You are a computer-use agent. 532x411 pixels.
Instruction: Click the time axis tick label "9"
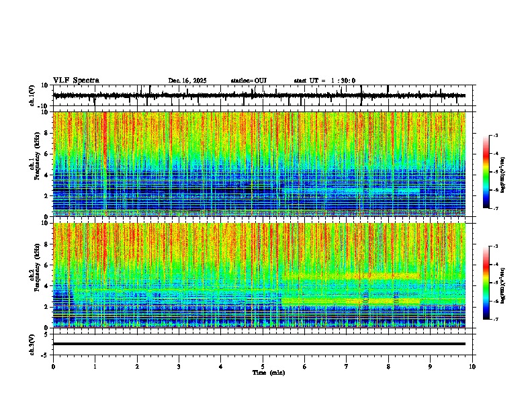pyautogui.click(x=430, y=367)
